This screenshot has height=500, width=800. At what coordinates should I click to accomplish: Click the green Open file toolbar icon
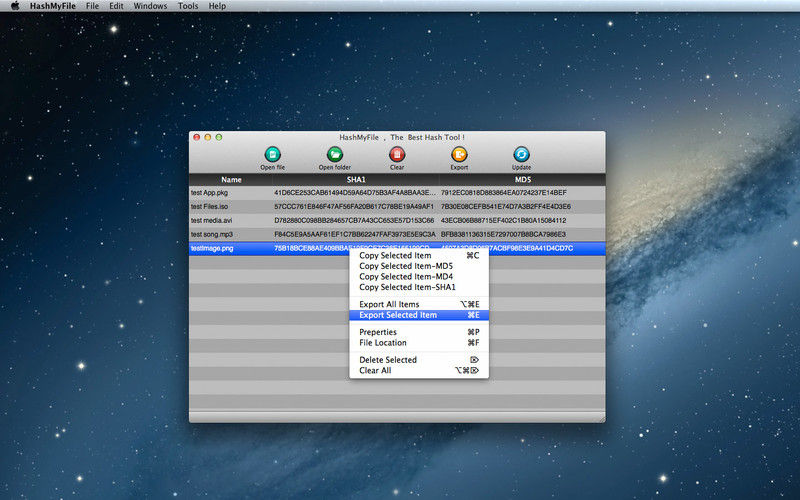pyautogui.click(x=272, y=154)
